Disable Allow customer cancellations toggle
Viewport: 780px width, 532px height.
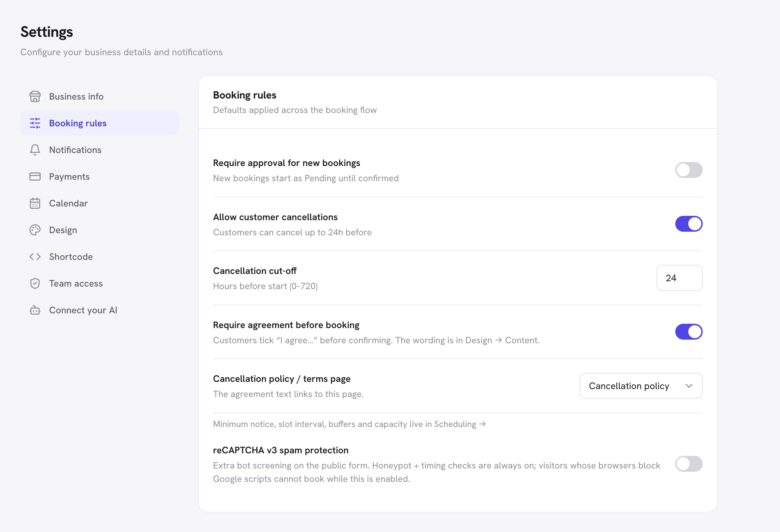(x=689, y=224)
